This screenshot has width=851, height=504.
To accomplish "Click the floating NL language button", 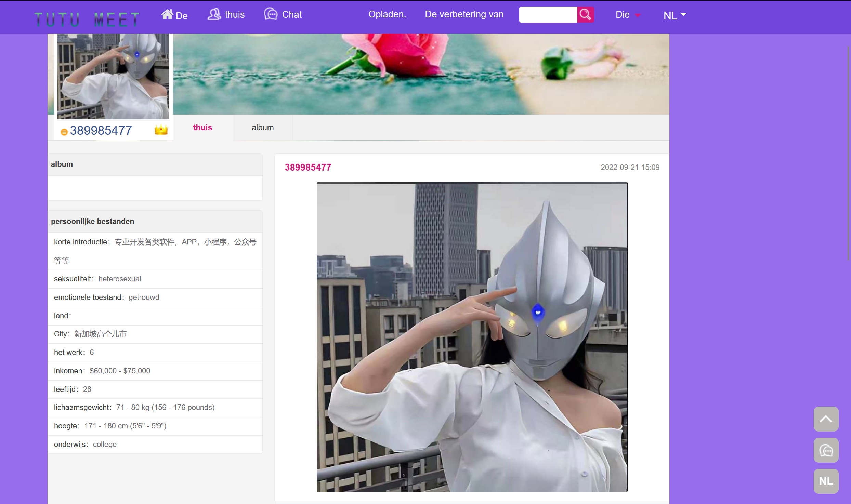I will click(826, 481).
